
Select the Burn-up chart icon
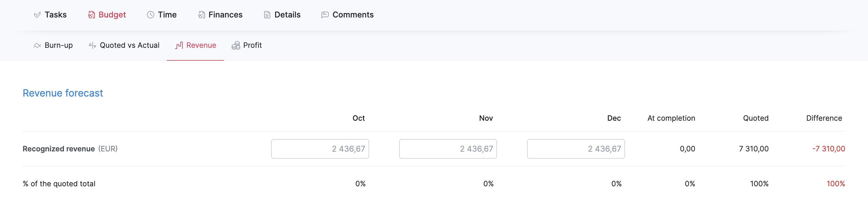click(37, 45)
